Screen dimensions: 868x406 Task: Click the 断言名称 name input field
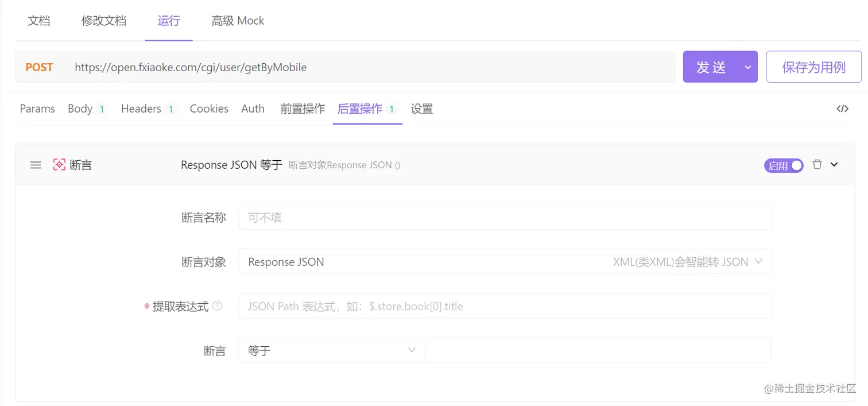point(505,216)
